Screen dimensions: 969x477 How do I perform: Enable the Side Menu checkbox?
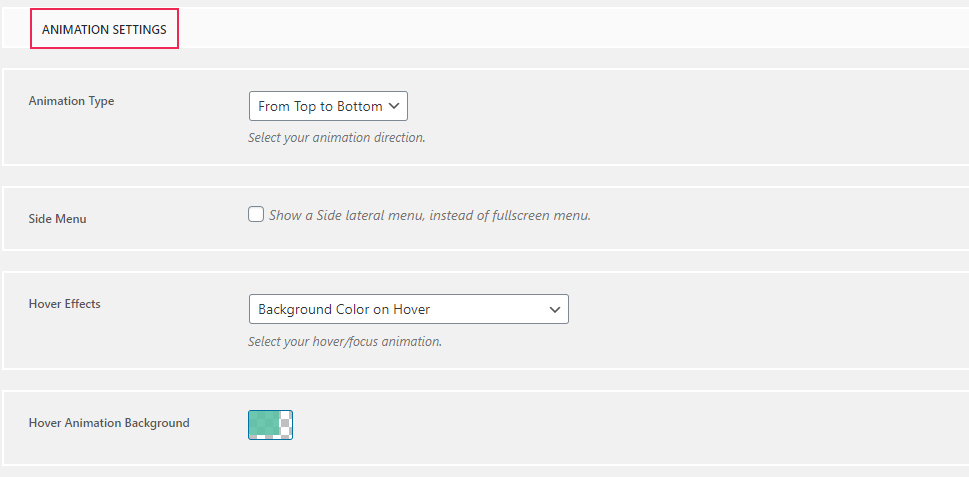[256, 214]
